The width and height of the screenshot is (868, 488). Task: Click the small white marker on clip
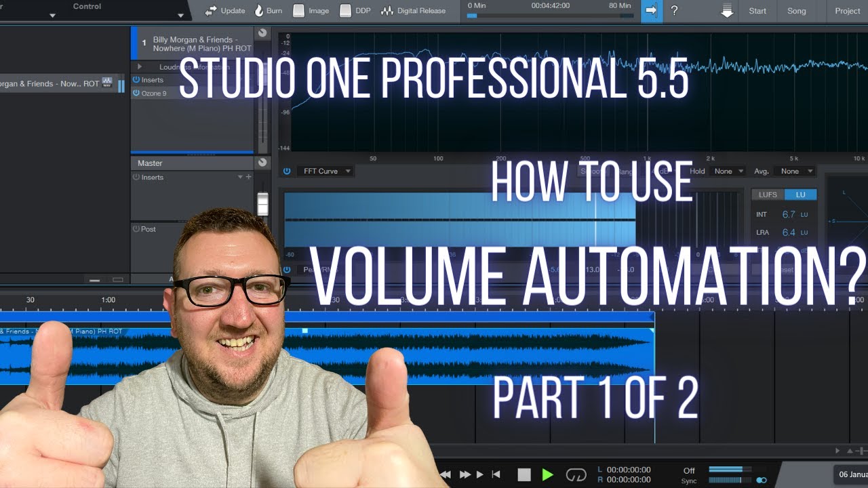click(x=304, y=331)
